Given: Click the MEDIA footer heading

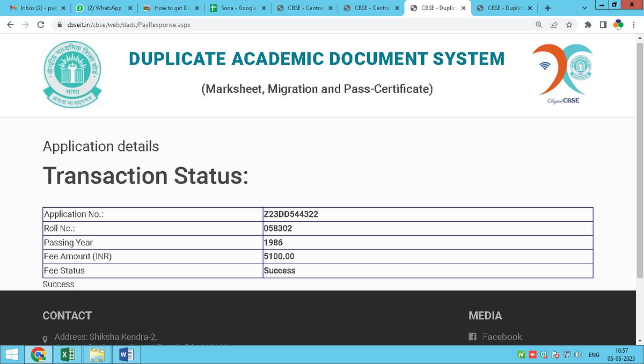Looking at the screenshot, I should tap(485, 316).
